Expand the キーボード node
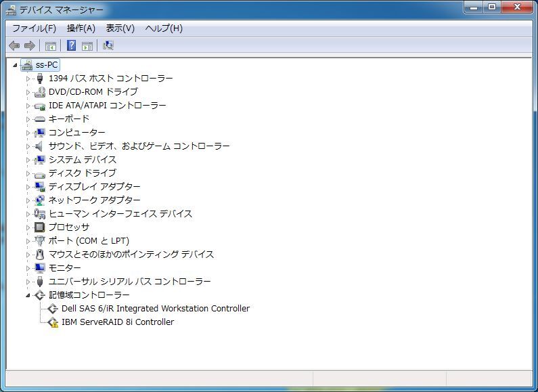The image size is (538, 392). coord(28,119)
